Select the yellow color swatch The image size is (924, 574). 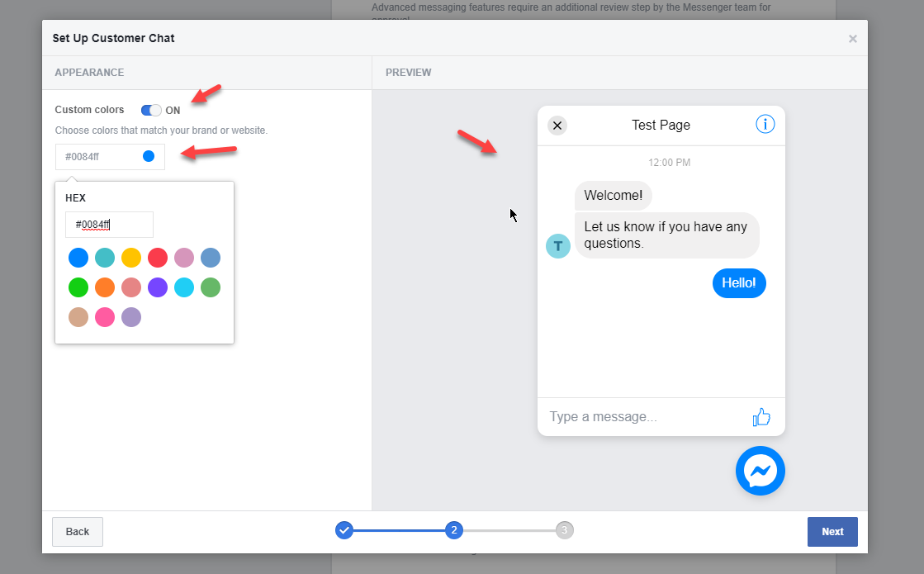[131, 257]
